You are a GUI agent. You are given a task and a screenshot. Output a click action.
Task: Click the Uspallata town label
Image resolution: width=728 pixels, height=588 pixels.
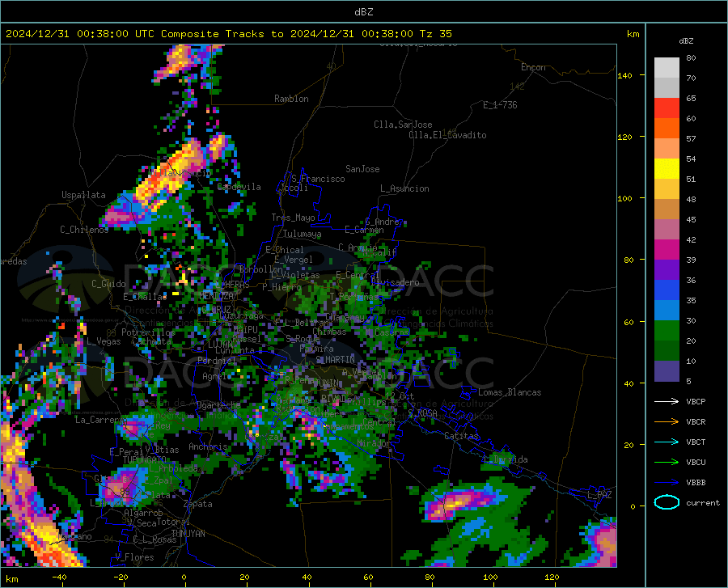click(83, 195)
